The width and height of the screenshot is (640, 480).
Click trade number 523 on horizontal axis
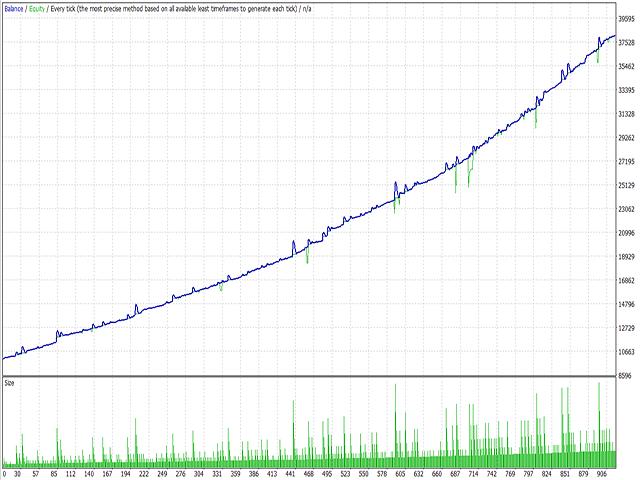(x=345, y=474)
